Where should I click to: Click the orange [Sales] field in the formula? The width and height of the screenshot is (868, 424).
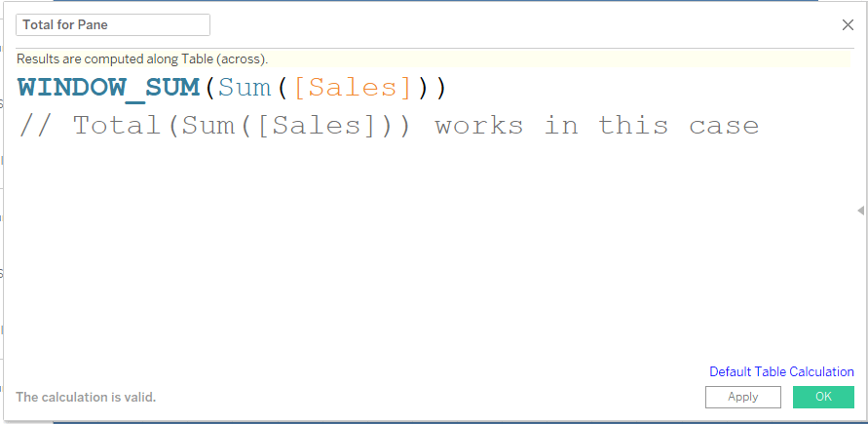coord(354,88)
